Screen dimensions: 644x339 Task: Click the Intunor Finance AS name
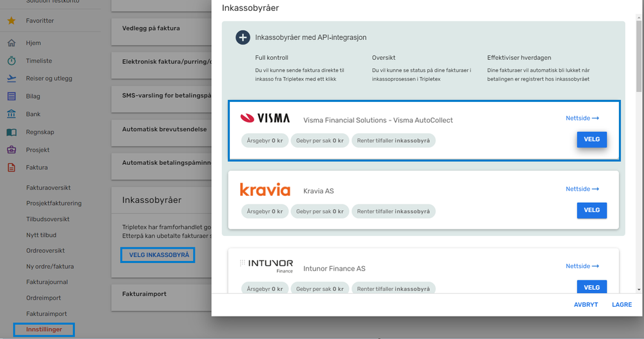pos(334,268)
